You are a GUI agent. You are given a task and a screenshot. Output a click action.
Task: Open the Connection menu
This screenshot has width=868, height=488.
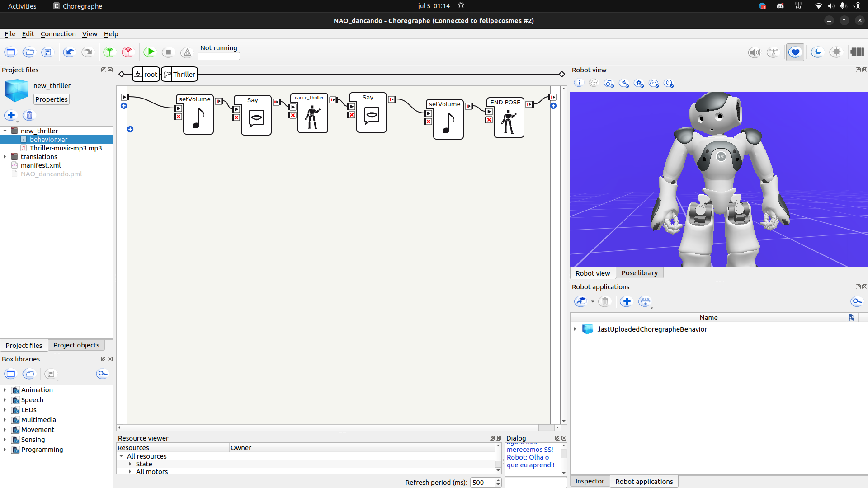pos(58,33)
